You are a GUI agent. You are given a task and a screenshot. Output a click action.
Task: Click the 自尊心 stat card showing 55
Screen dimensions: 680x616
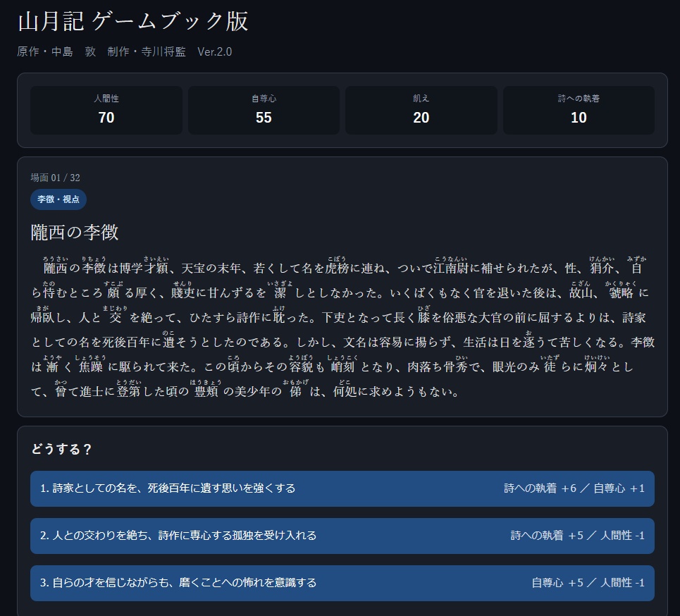point(264,110)
